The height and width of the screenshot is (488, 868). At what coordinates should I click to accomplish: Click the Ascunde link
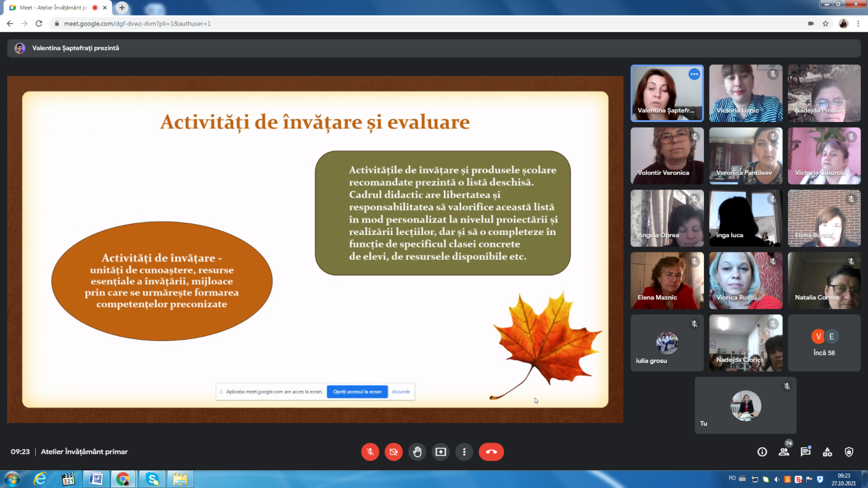tap(401, 391)
